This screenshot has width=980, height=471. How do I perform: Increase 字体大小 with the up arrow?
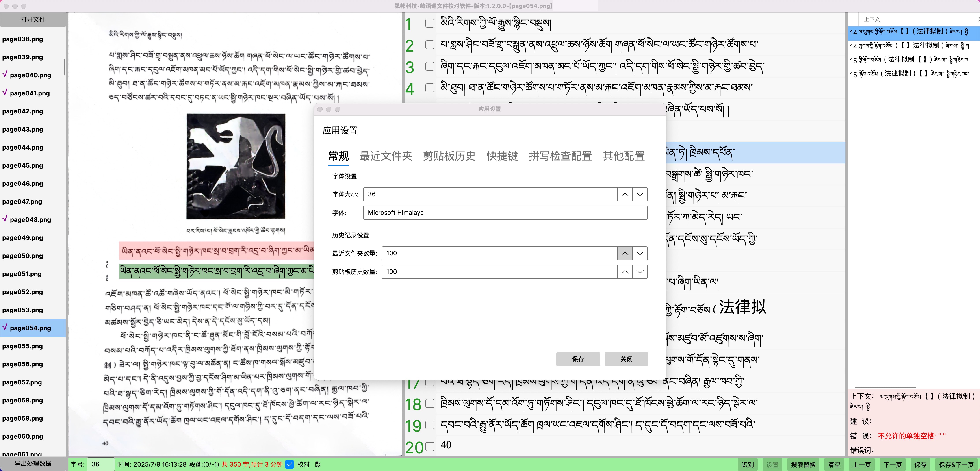pyautogui.click(x=625, y=194)
